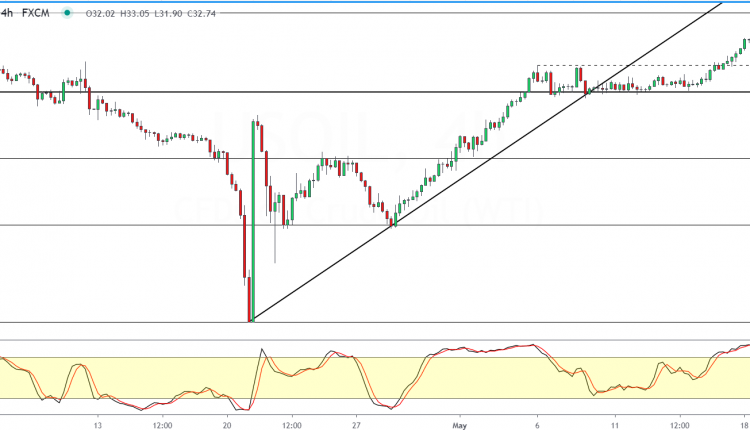Click the 4h interval label
The width and height of the screenshot is (750, 430).
point(7,13)
